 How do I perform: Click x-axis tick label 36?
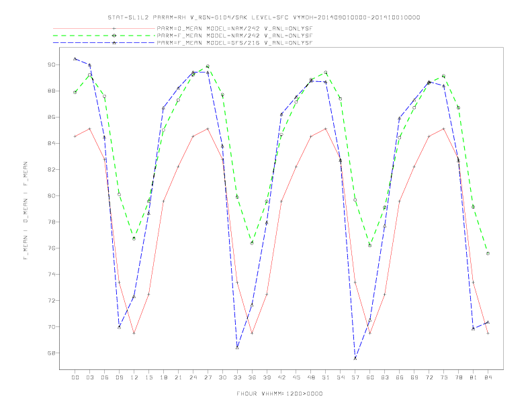pyautogui.click(x=252, y=377)
